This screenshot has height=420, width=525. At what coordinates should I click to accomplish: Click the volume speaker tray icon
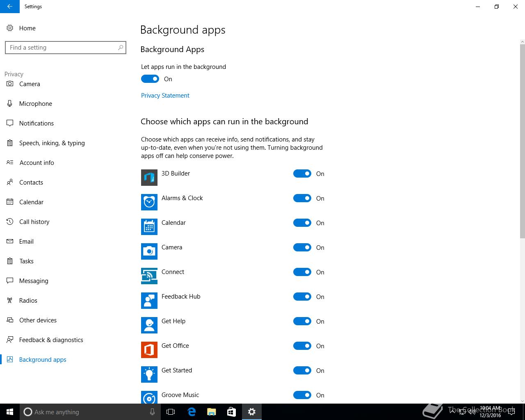pyautogui.click(x=472, y=412)
